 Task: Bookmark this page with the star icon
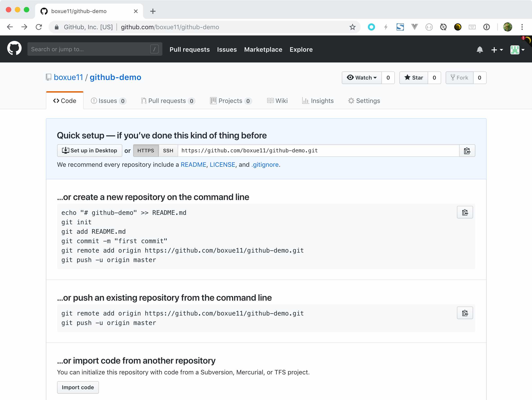[x=352, y=27]
